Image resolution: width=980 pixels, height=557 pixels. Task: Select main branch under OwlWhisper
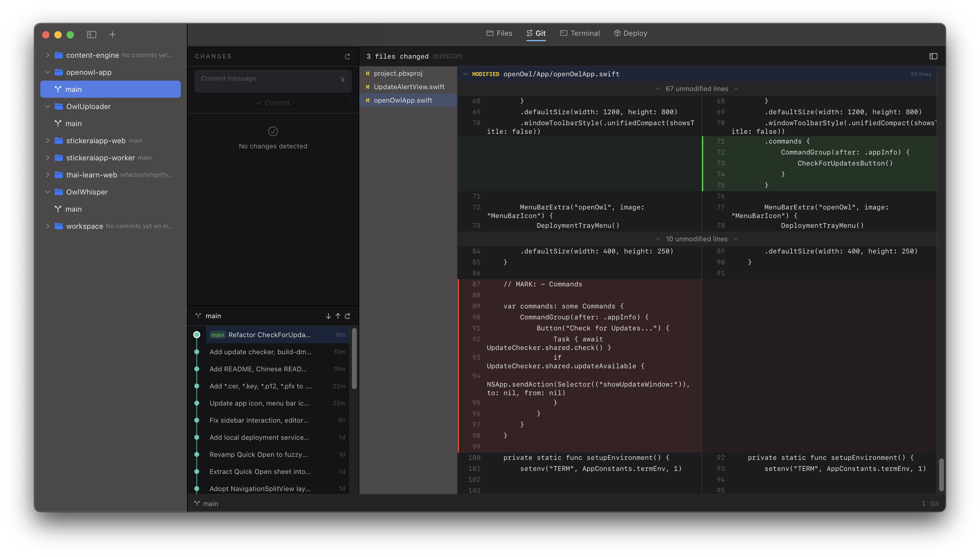[x=111, y=209]
